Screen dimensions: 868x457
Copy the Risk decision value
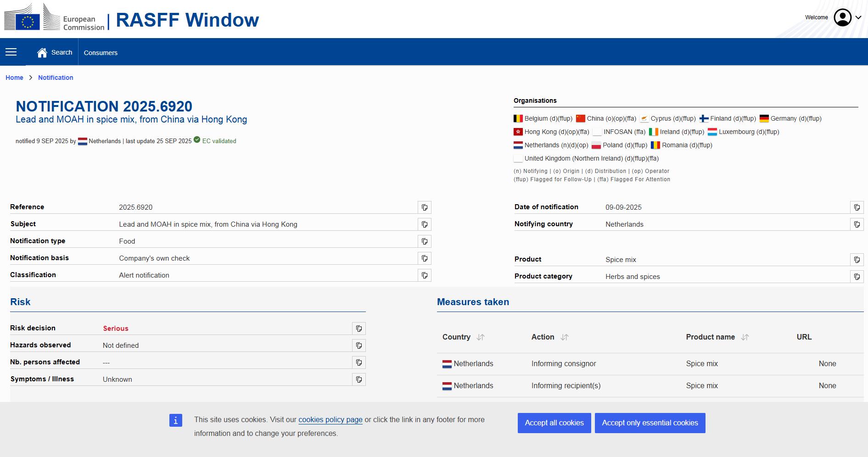pos(358,329)
